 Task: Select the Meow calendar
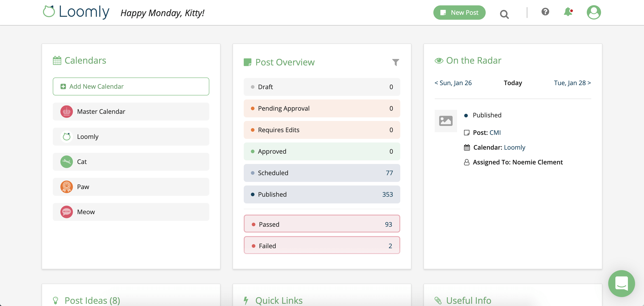pos(131,212)
